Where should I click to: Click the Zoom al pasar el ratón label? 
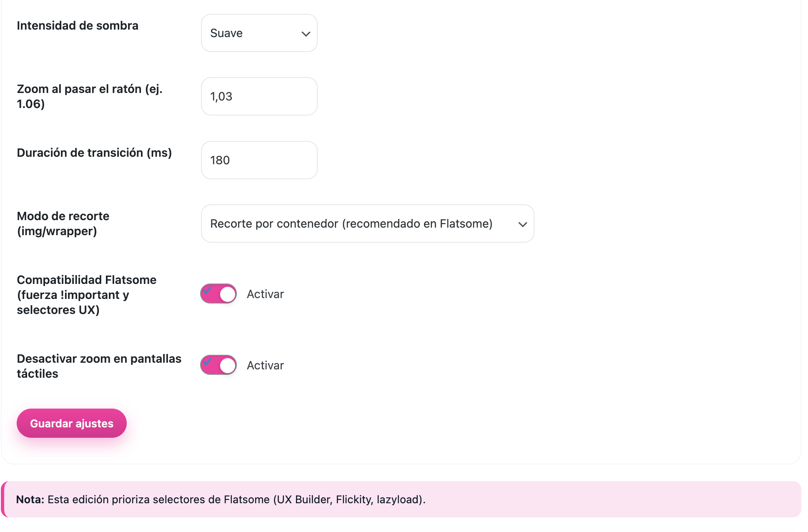[x=90, y=96]
